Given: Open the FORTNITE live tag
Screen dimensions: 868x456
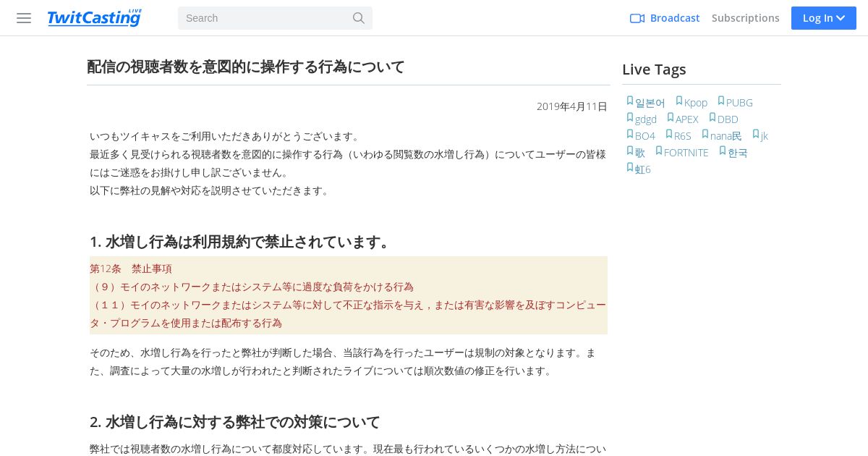Looking at the screenshot, I should [686, 153].
